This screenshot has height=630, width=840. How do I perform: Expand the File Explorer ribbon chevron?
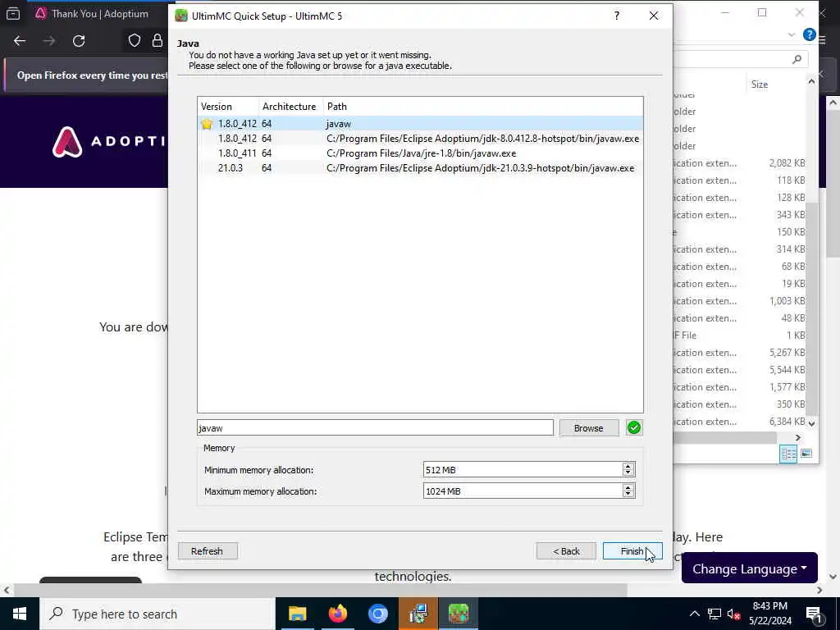[792, 34]
